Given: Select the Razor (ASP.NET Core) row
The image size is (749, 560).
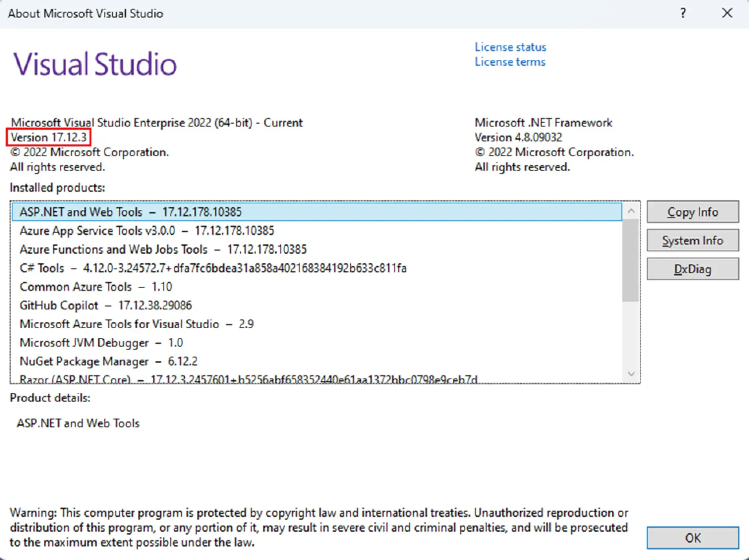Looking at the screenshot, I should (317, 378).
